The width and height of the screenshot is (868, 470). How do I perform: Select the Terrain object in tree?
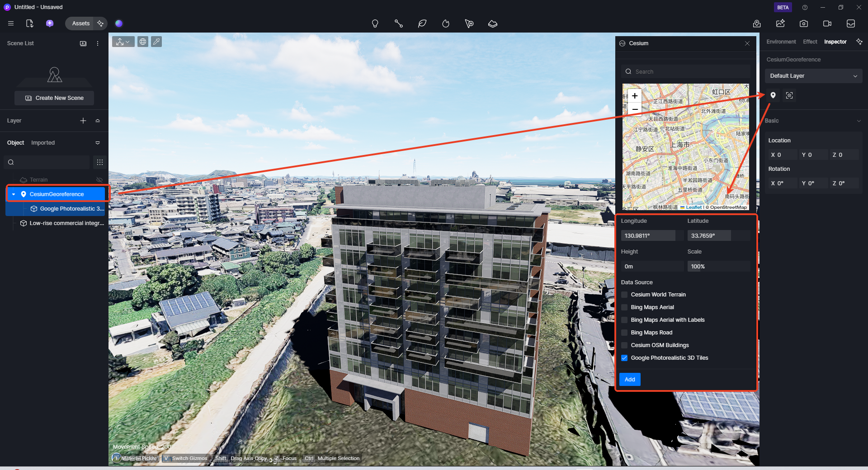39,180
